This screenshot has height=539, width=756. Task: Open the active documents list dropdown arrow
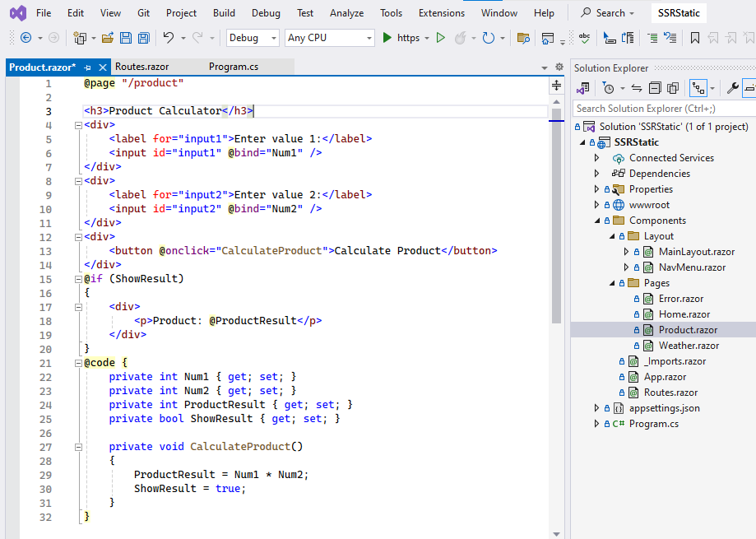click(x=545, y=67)
